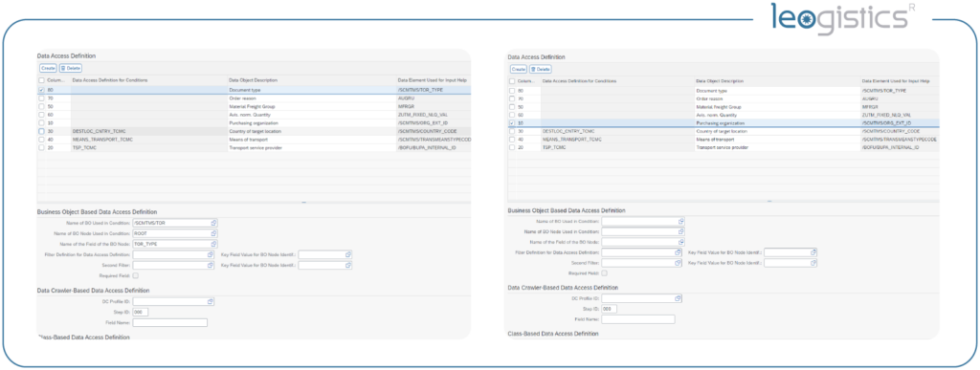Right panel: tick checkbox for row 40 MEANS_TRANSPORT_TCMC
This screenshot has width=980, height=370.
tap(512, 140)
